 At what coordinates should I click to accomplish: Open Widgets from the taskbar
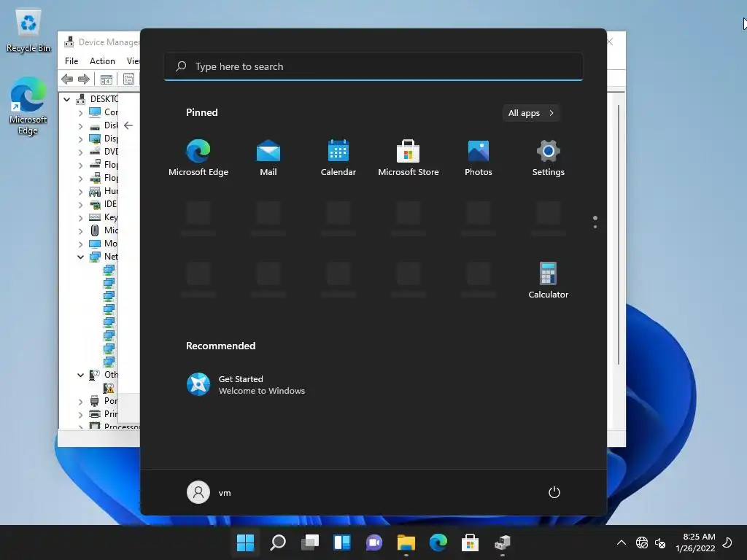point(342,542)
